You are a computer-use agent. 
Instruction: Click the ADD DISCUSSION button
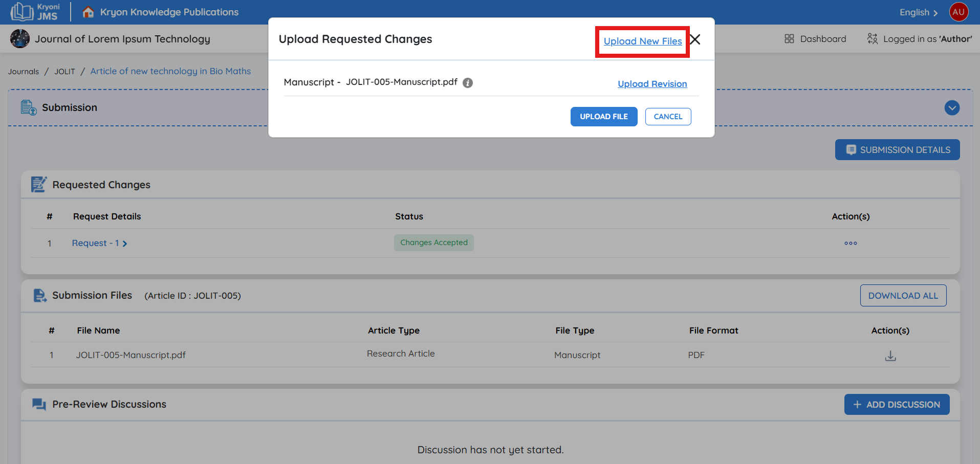click(x=897, y=405)
